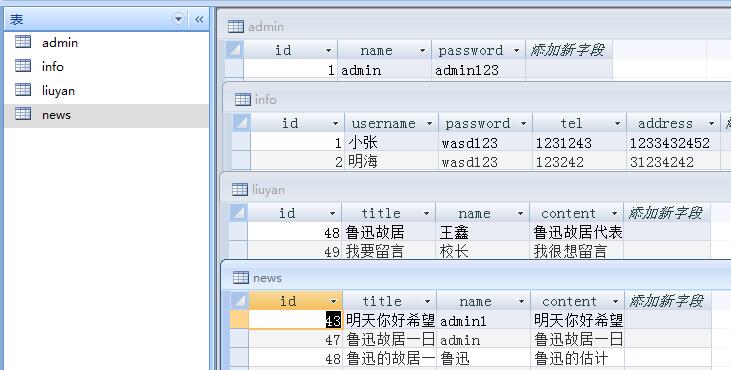This screenshot has width=731, height=370.
Task: Open info table address column dropdown
Action: [711, 123]
